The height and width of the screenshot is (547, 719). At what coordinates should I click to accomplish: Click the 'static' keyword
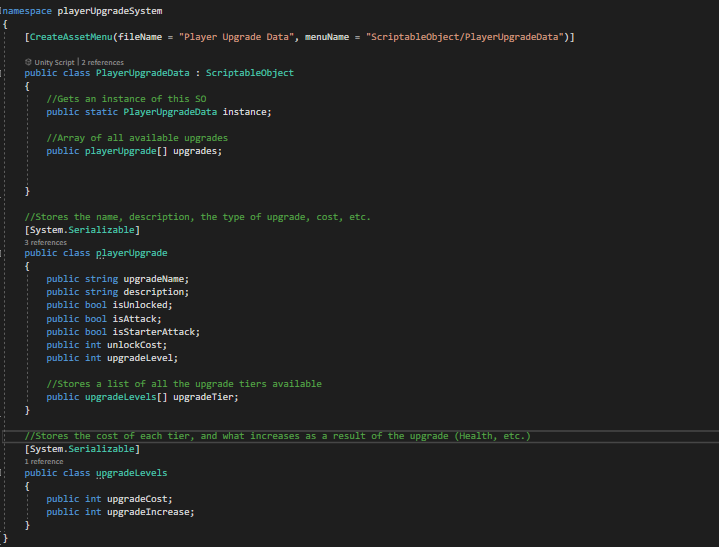tap(101, 112)
